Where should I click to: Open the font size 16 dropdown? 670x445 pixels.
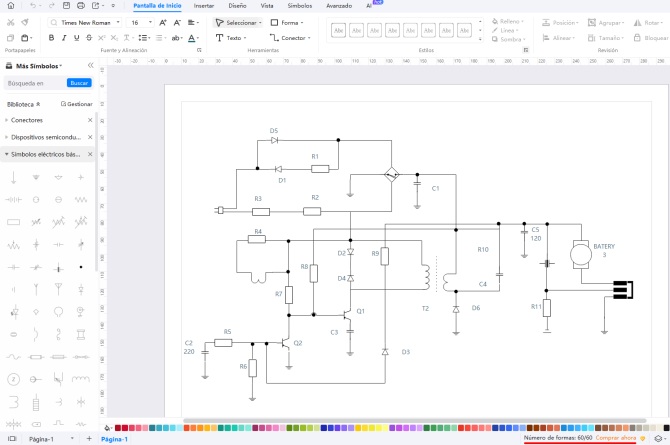pos(140,21)
